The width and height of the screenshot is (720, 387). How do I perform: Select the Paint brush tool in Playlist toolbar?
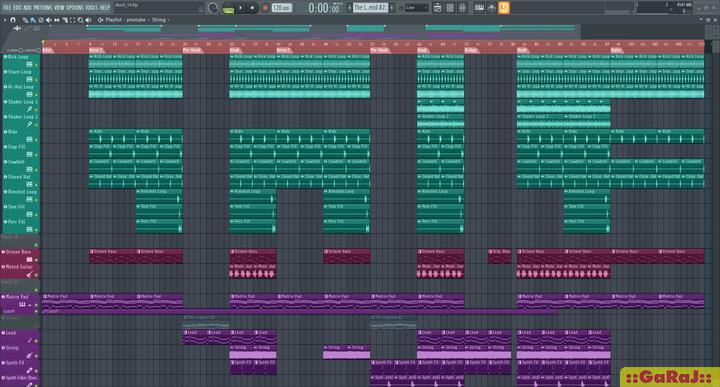tap(33, 20)
